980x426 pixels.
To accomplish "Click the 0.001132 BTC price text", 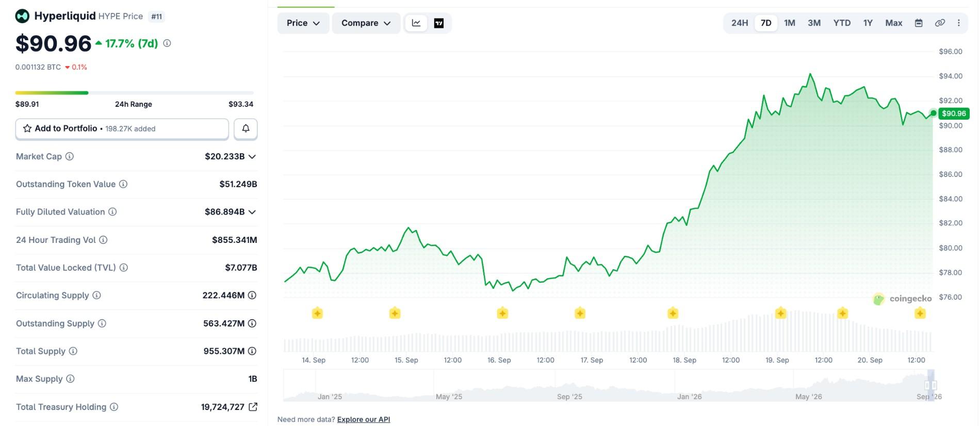I will (x=38, y=67).
